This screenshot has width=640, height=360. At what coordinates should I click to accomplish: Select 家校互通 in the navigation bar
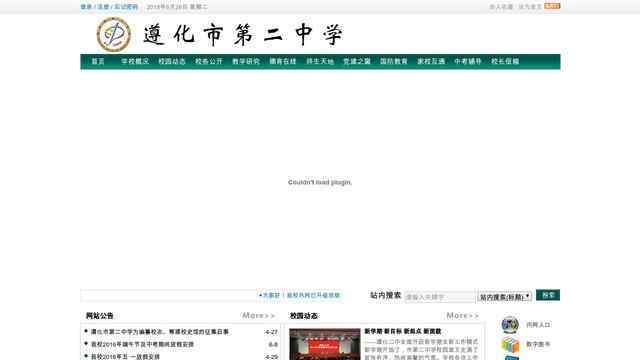tap(431, 62)
